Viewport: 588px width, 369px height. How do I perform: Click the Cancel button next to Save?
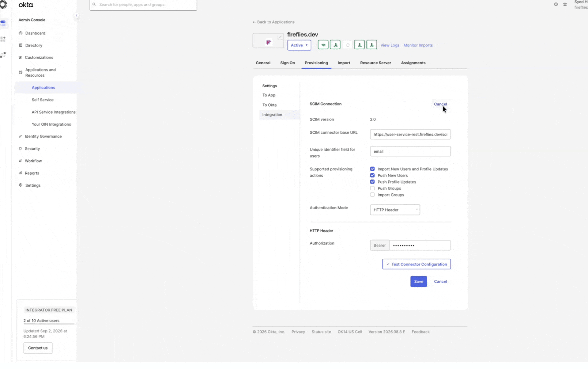(x=440, y=282)
